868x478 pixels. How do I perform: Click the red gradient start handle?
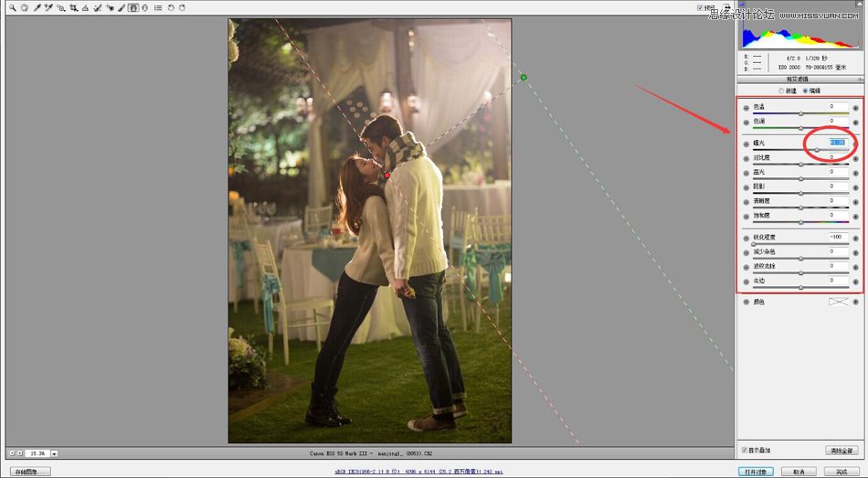pos(387,175)
